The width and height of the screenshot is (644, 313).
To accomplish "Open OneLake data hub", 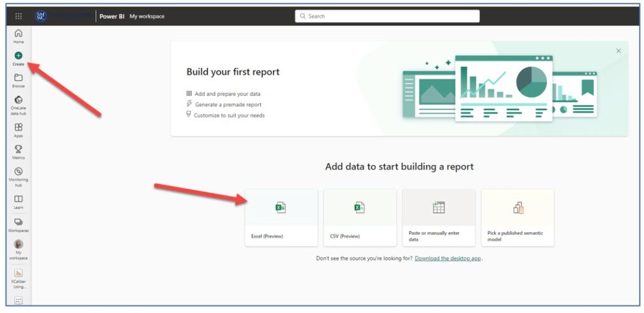I will point(18,105).
